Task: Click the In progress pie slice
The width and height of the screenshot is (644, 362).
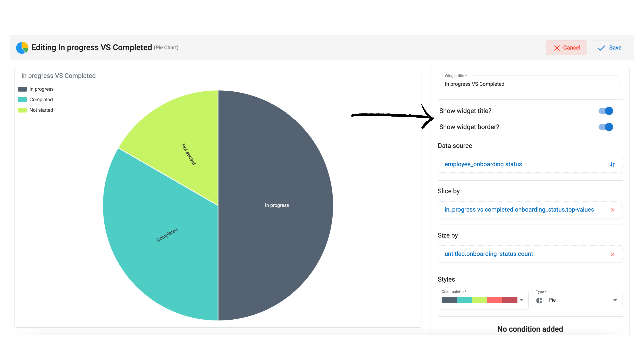Action: pos(277,205)
